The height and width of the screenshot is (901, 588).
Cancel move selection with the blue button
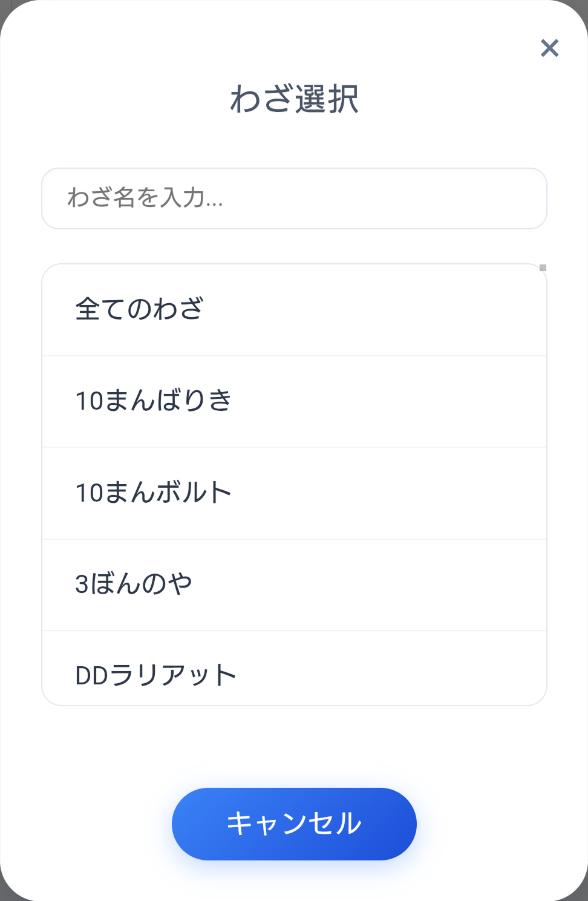pos(294,823)
